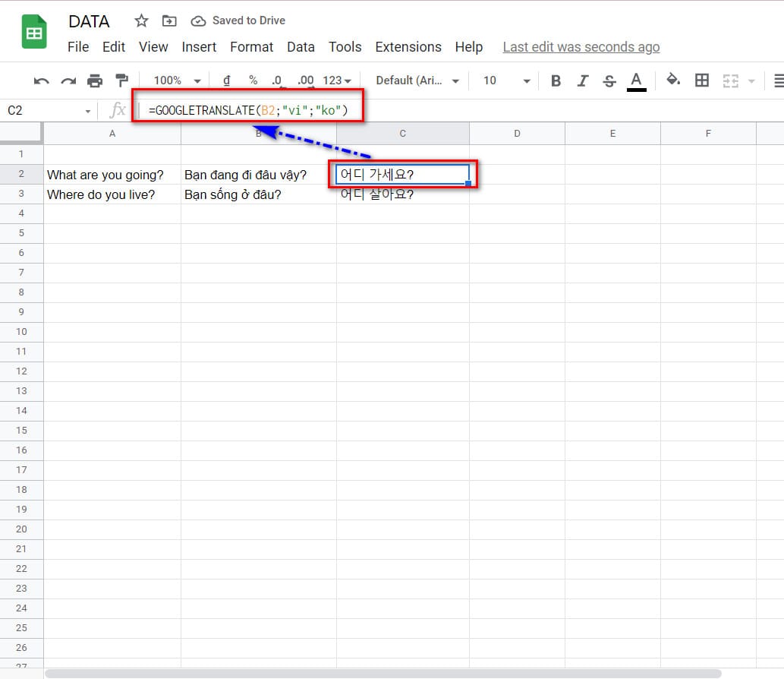Toggle bold formatting
Image resolution: width=784 pixels, height=679 pixels.
556,81
